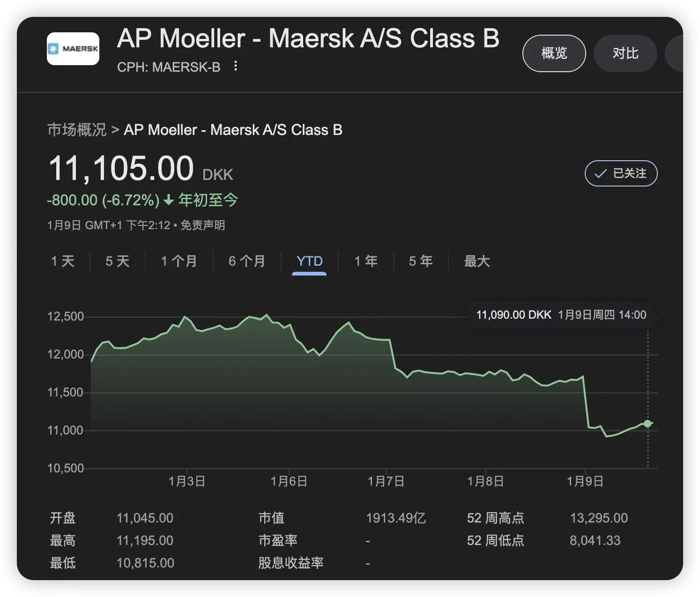Select the 最大 time range
Screen dimensions: 700x597
click(x=477, y=261)
